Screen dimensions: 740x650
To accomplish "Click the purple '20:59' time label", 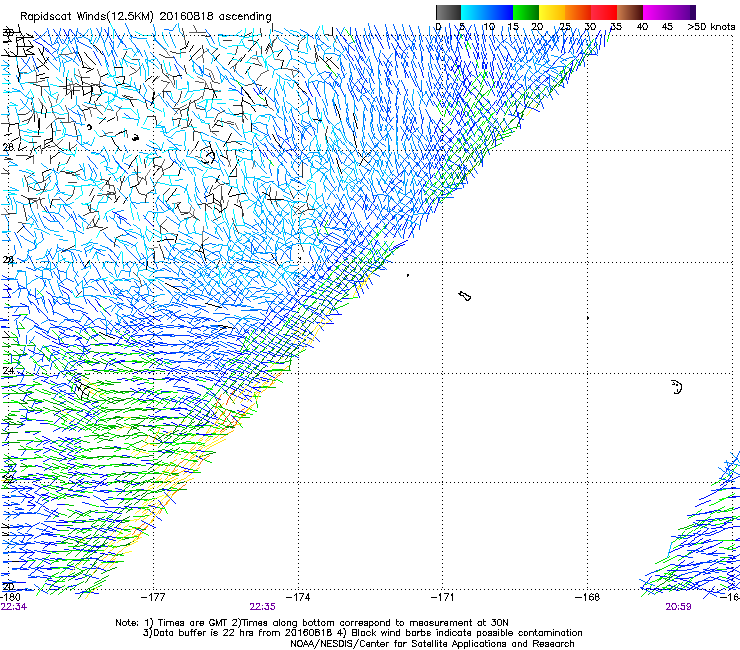I will [678, 607].
